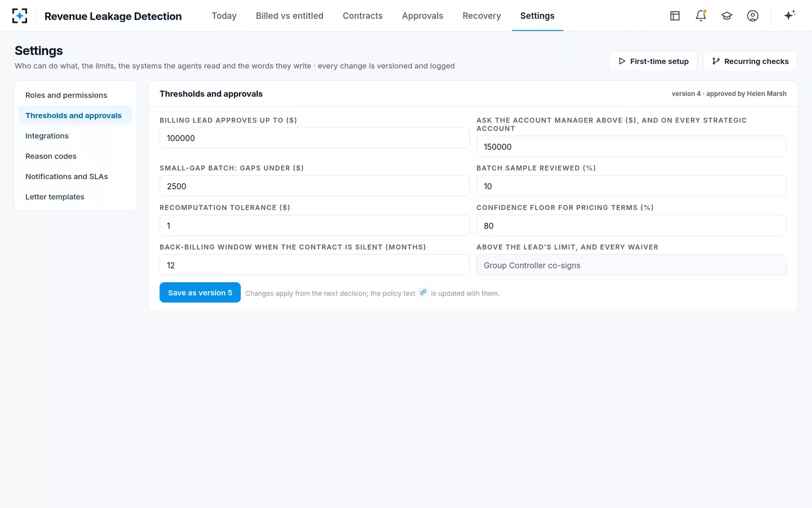Open Recurring checks

[750, 61]
